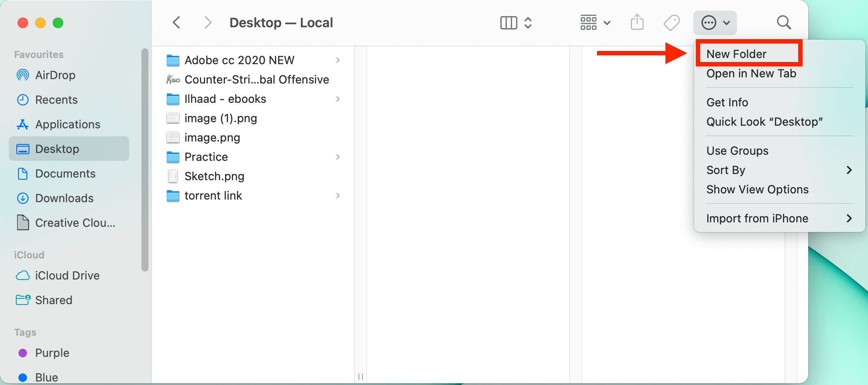
Task: Click the image.png thumbnail icon
Action: click(173, 138)
